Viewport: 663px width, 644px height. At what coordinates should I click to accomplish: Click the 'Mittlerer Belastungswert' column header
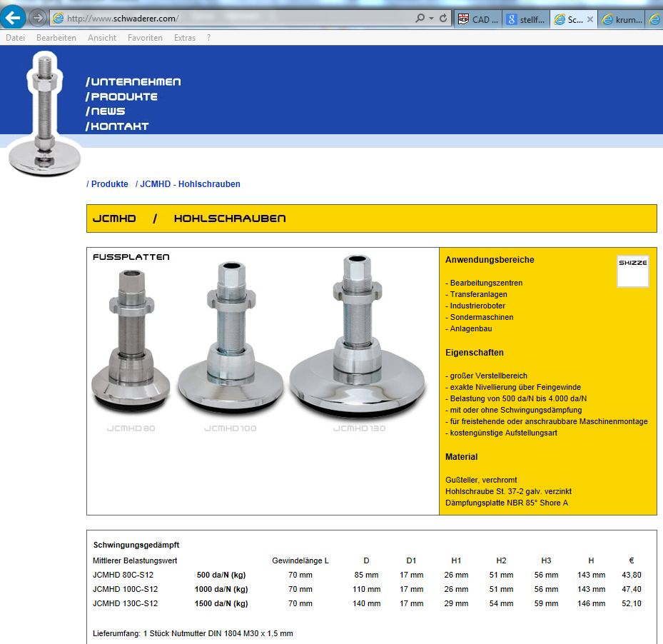click(135, 560)
